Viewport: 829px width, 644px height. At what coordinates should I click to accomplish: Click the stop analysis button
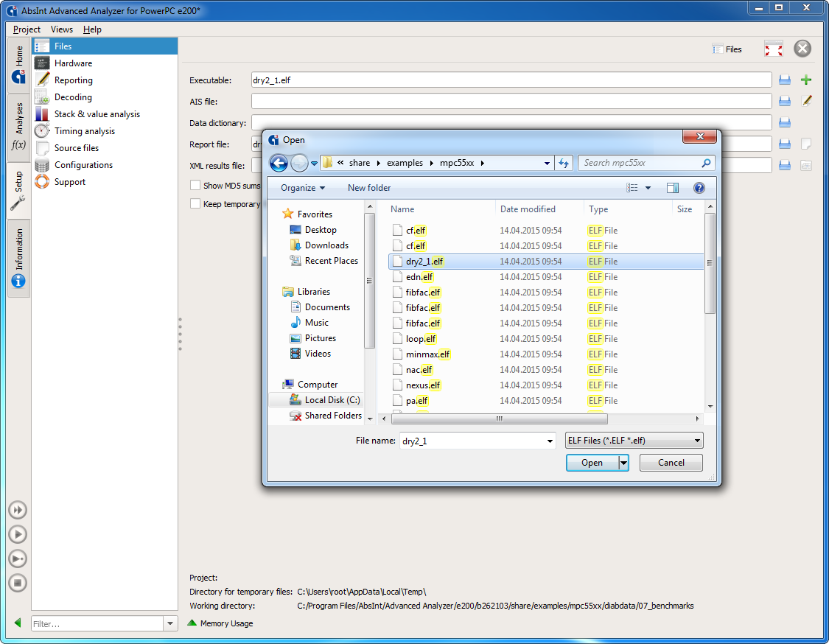pos(18,583)
